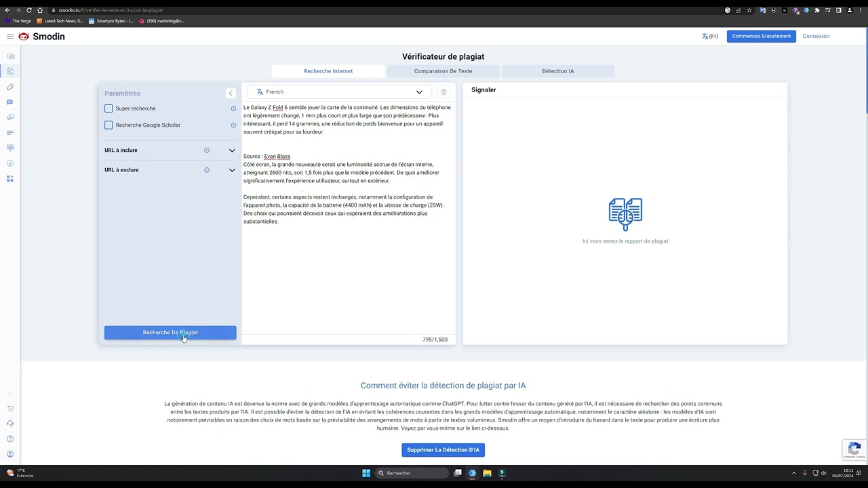Open the pencil rewriter sidebar icon
Image resolution: width=868 pixels, height=488 pixels.
tap(10, 87)
